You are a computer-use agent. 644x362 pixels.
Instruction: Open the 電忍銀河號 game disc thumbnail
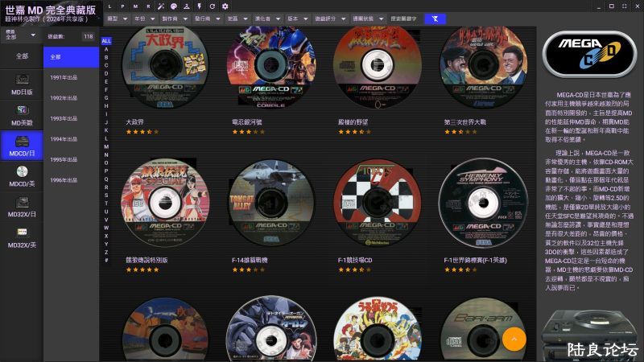coord(271,68)
